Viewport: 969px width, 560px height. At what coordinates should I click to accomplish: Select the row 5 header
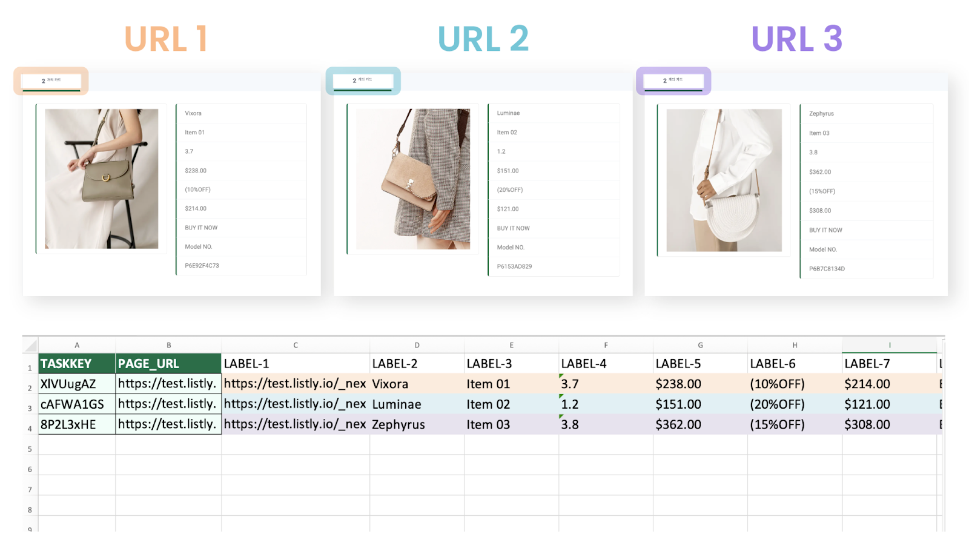(x=30, y=449)
